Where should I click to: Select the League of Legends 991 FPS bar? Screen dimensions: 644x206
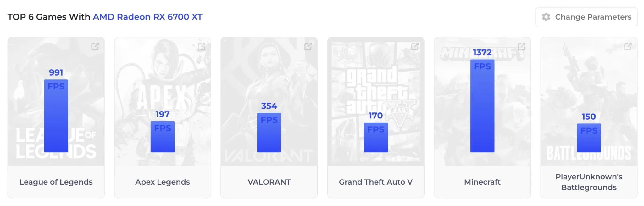56,116
